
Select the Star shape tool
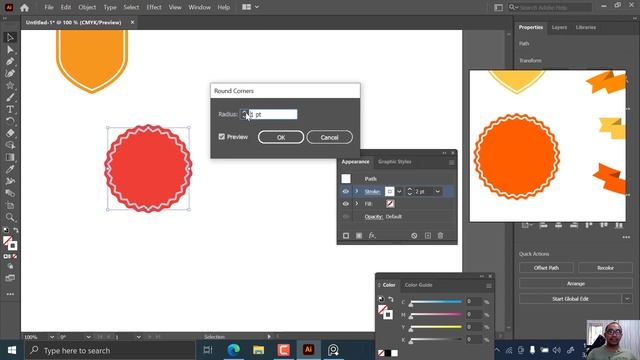pyautogui.click(x=10, y=85)
